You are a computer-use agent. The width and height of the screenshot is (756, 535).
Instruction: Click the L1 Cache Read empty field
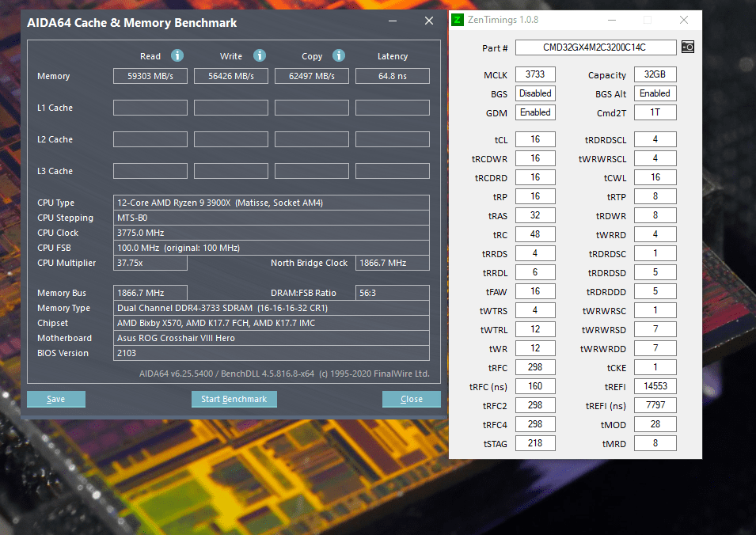point(150,108)
